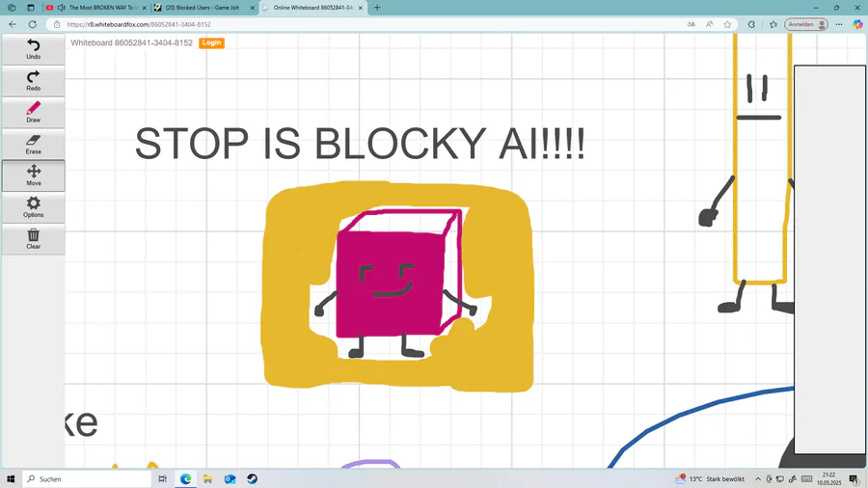
Task: Reload the whiteboard page
Action: point(32,24)
